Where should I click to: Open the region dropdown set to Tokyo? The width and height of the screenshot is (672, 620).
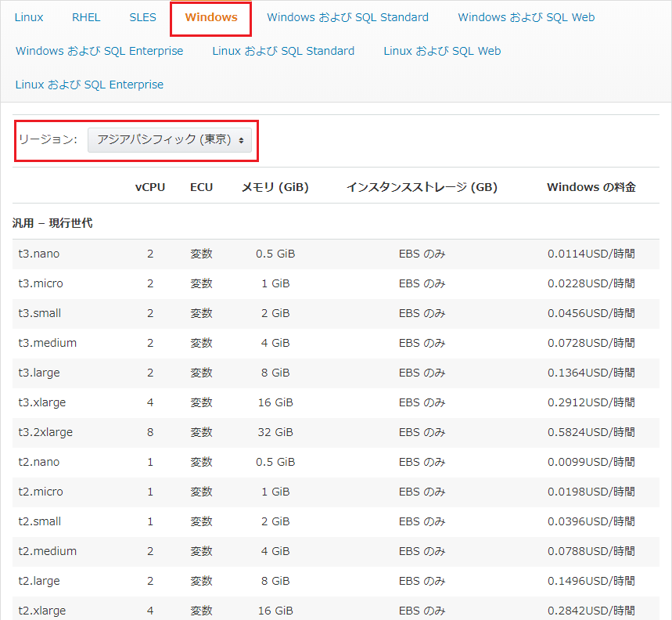pos(170,140)
